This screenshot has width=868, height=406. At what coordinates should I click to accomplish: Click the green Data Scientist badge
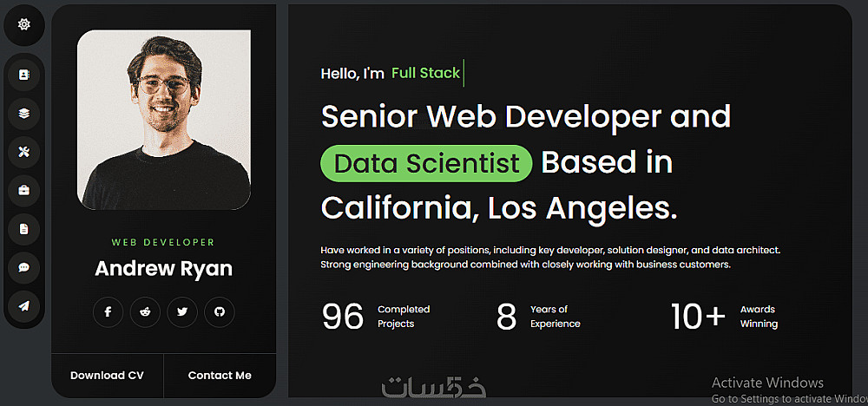click(426, 163)
